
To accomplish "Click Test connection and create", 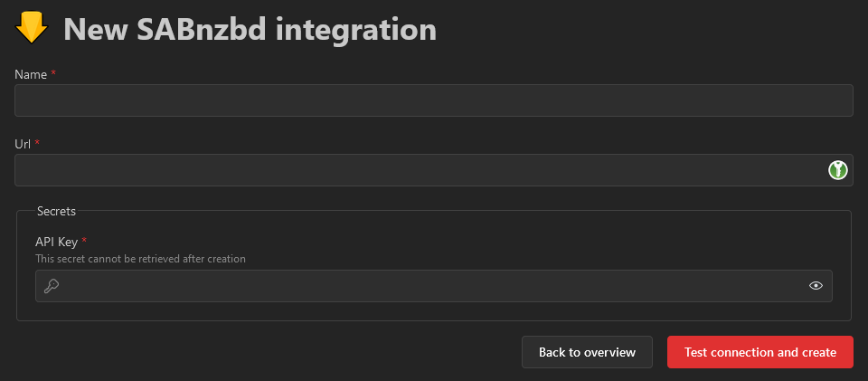I will [x=760, y=352].
